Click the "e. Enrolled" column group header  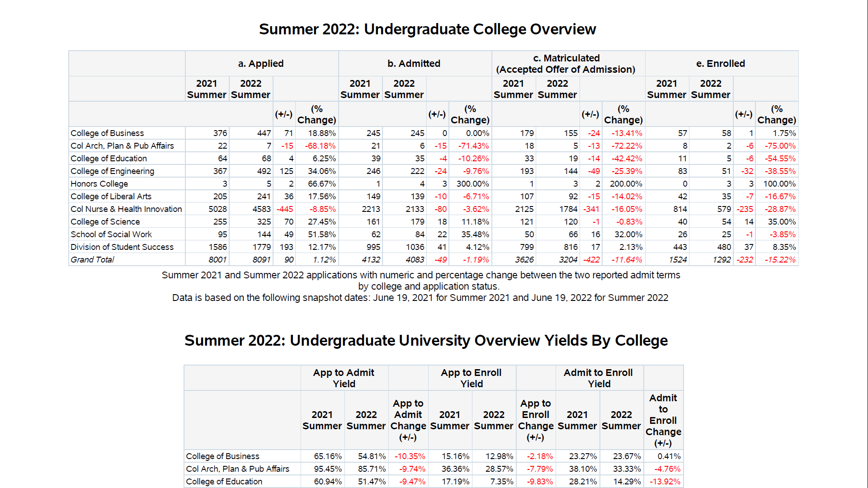(x=720, y=64)
